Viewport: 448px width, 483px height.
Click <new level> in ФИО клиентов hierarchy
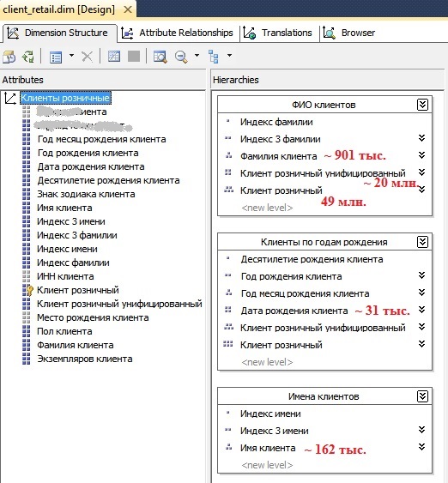(267, 208)
